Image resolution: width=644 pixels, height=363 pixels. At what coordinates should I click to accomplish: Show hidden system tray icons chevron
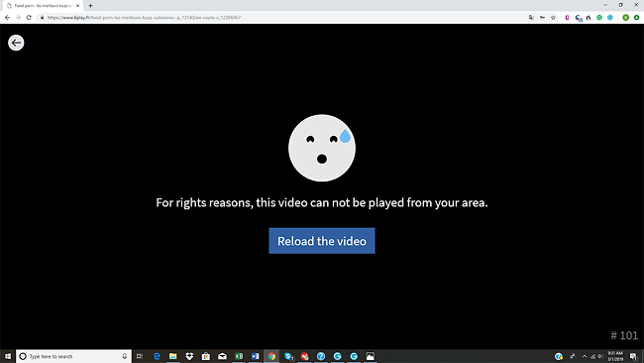click(585, 356)
